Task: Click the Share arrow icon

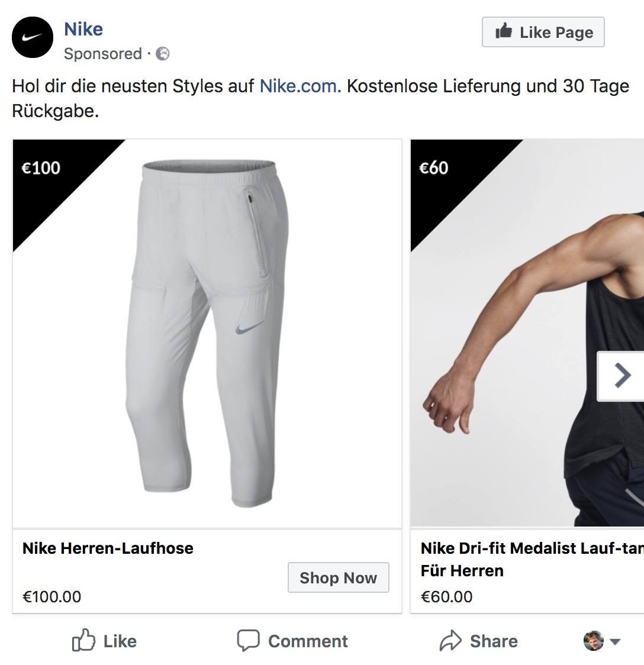Action: click(450, 641)
